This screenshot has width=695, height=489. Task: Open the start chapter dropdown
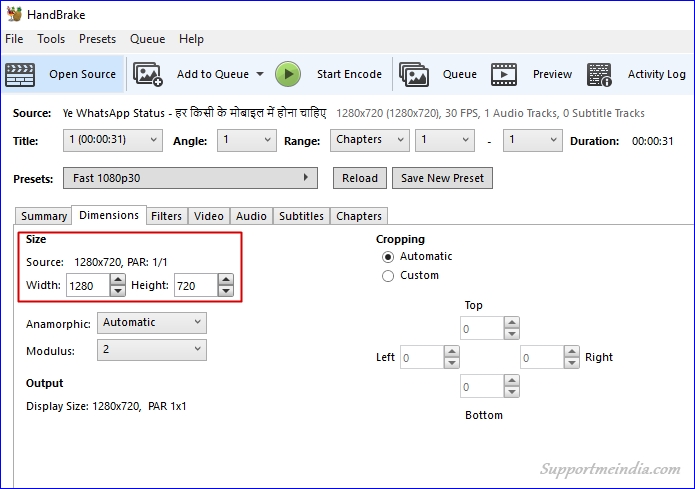(445, 140)
